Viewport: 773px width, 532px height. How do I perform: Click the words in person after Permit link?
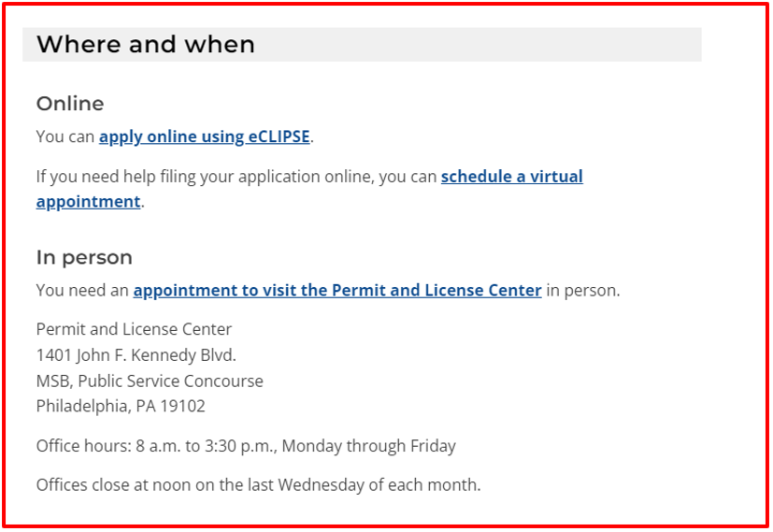coord(582,291)
